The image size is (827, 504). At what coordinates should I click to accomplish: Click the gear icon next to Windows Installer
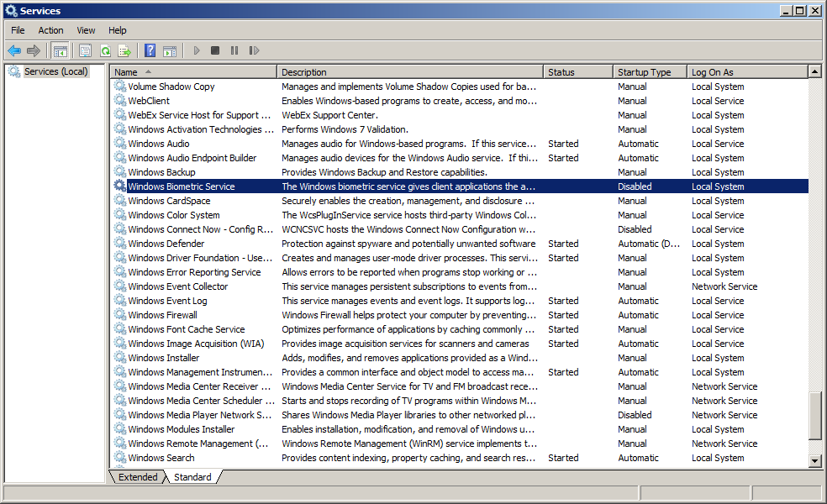coord(120,358)
